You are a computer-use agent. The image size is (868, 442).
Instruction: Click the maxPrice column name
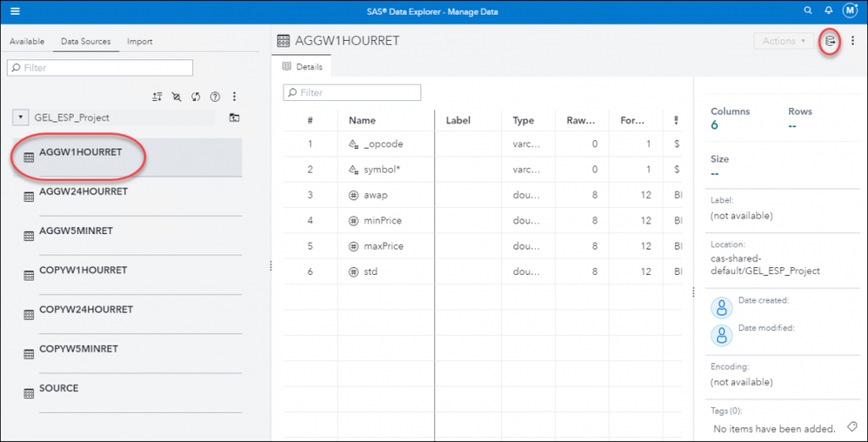(384, 246)
